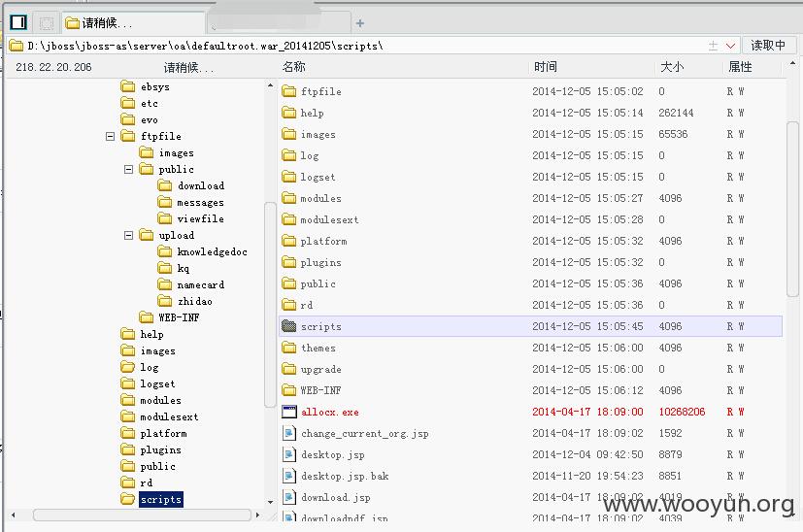This screenshot has height=532, width=803.
Task: Collapse the public tree node
Action: click(128, 169)
